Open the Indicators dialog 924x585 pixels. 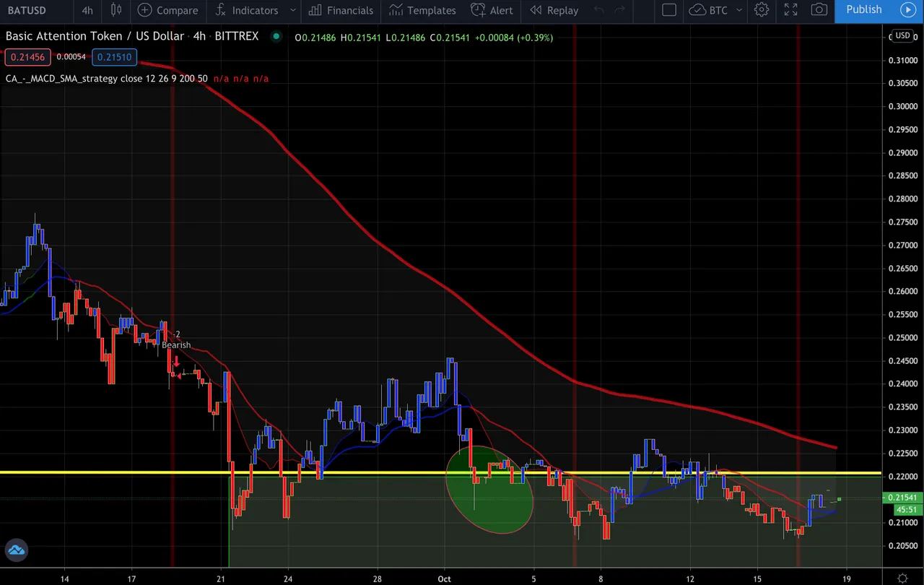247,10
